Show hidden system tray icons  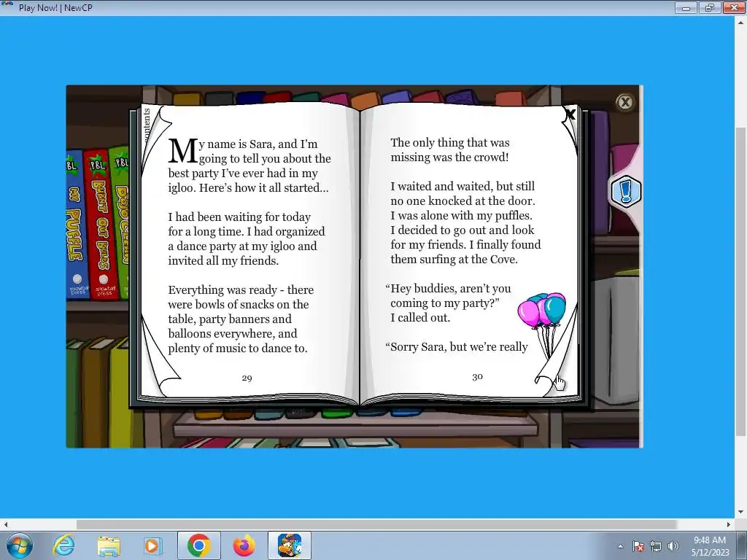[x=620, y=546]
